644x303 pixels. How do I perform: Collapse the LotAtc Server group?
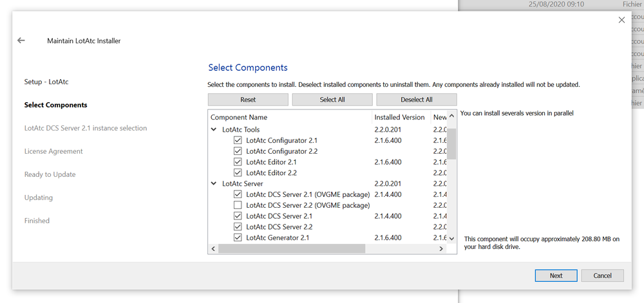214,184
